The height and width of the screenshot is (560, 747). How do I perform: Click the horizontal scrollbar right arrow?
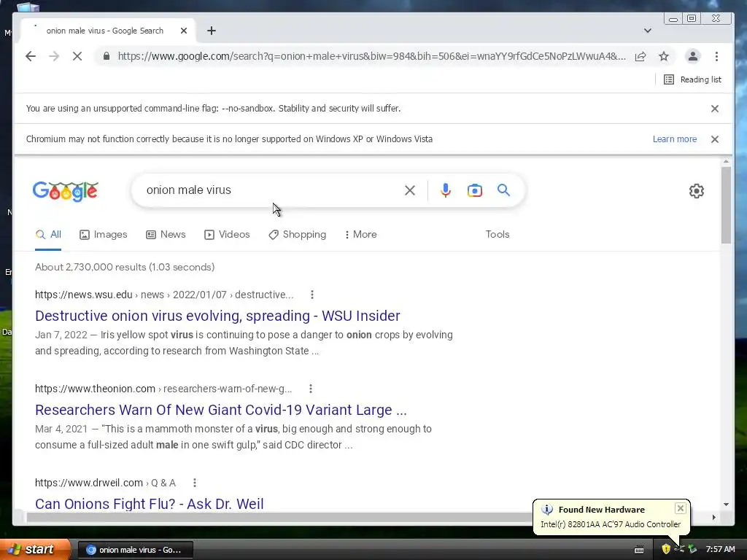click(713, 517)
